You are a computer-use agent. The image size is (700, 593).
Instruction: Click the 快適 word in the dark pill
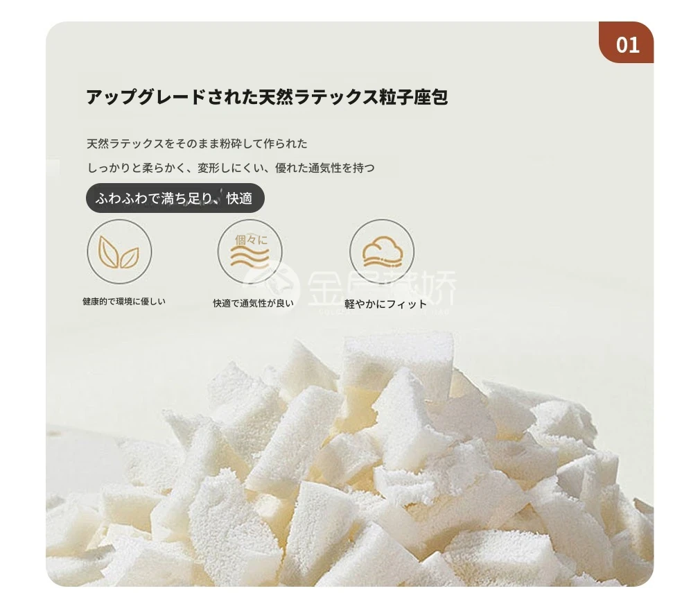[x=239, y=198]
